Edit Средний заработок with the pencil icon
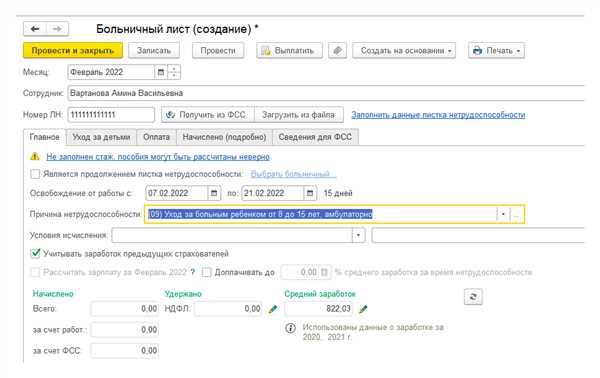 [x=363, y=309]
